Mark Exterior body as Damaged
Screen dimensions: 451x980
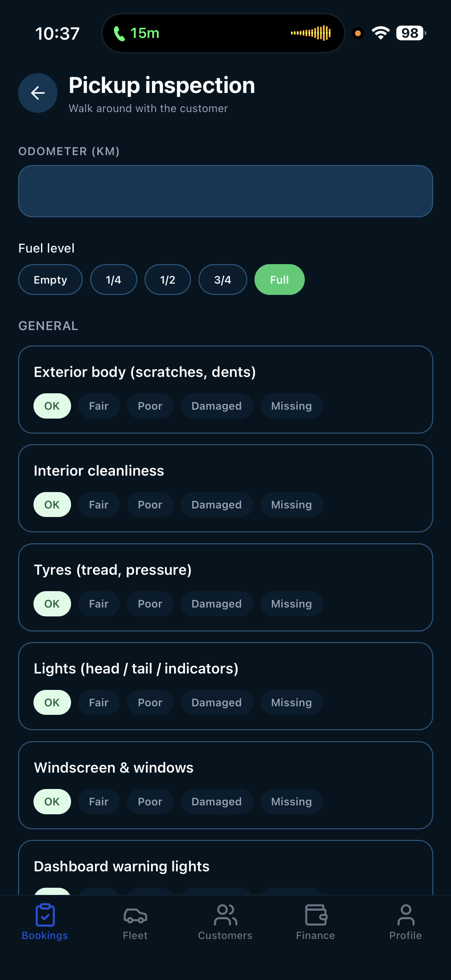tap(216, 406)
